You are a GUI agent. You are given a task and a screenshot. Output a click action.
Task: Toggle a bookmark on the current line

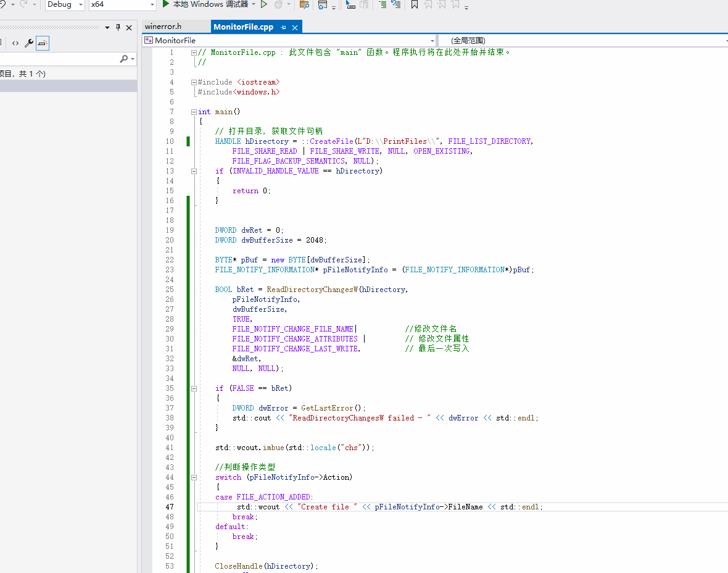pos(414,4)
